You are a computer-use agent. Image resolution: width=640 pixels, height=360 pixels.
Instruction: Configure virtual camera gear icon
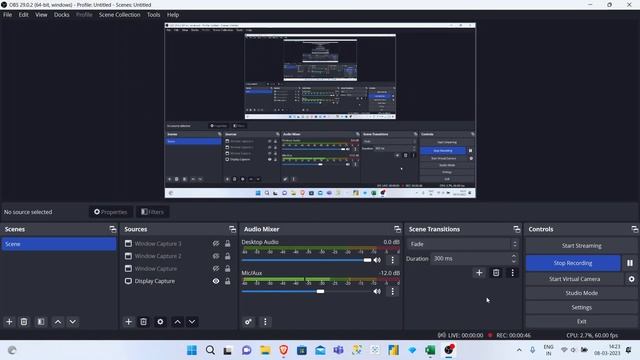(631, 279)
